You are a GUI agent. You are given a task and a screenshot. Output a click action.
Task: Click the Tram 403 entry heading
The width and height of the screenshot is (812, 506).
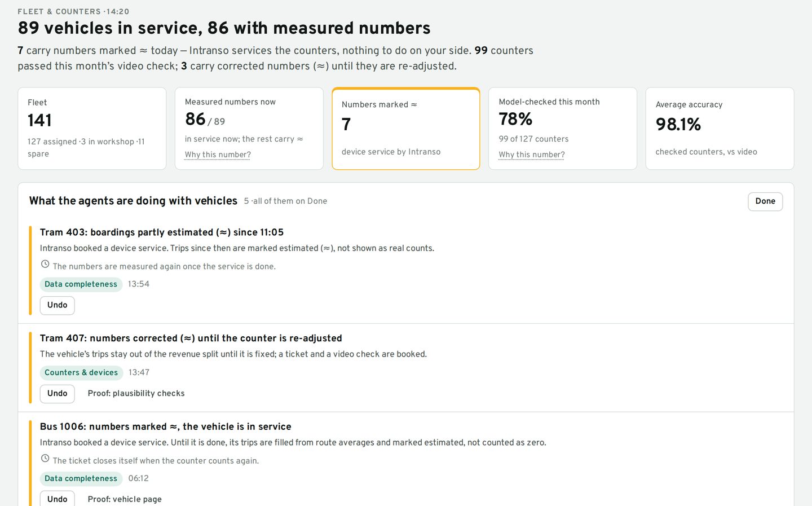(162, 232)
